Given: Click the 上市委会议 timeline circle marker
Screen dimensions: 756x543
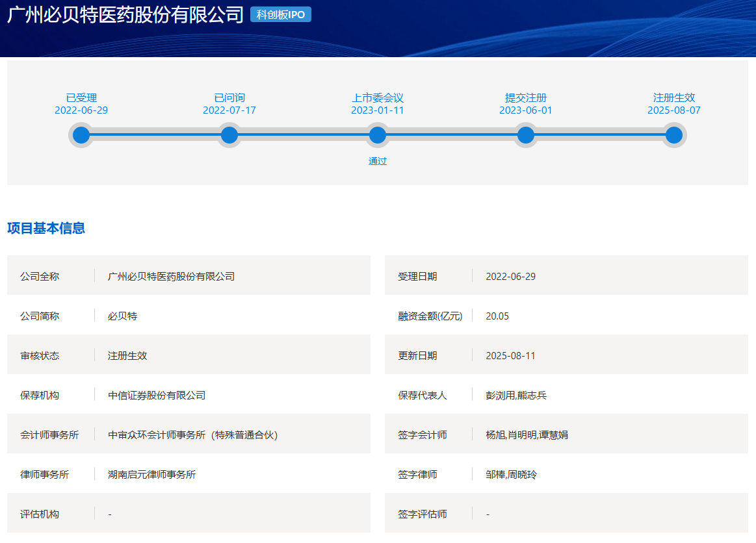Looking at the screenshot, I should (378, 135).
